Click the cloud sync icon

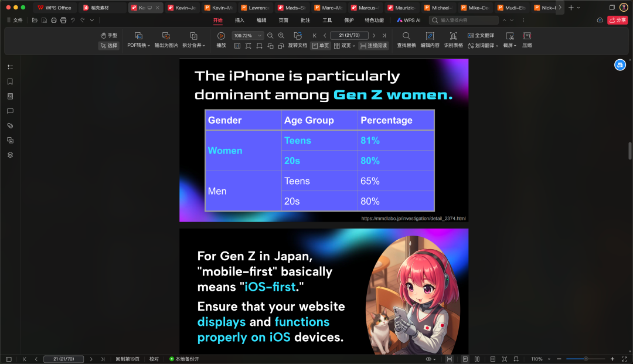point(600,20)
